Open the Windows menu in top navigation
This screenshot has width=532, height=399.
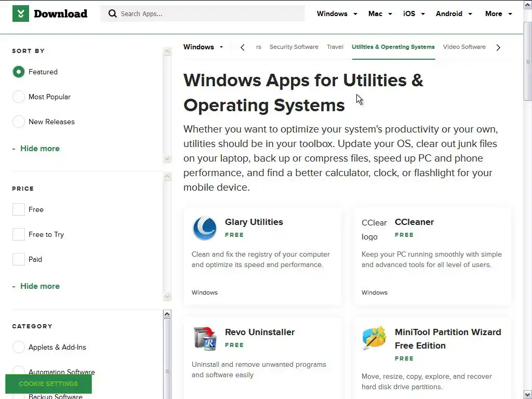point(337,14)
